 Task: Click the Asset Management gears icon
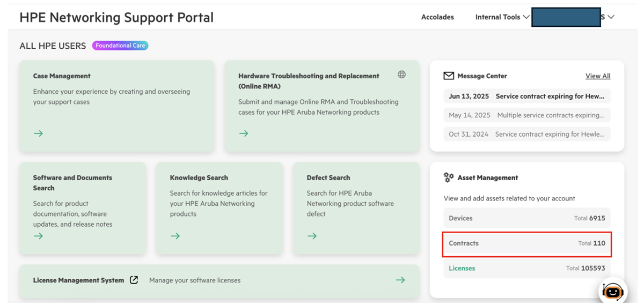449,177
